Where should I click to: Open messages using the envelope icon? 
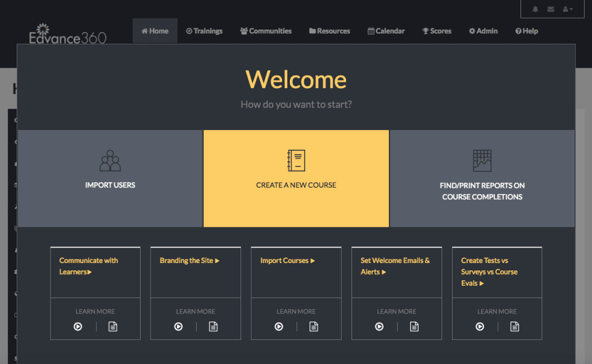pyautogui.click(x=550, y=9)
